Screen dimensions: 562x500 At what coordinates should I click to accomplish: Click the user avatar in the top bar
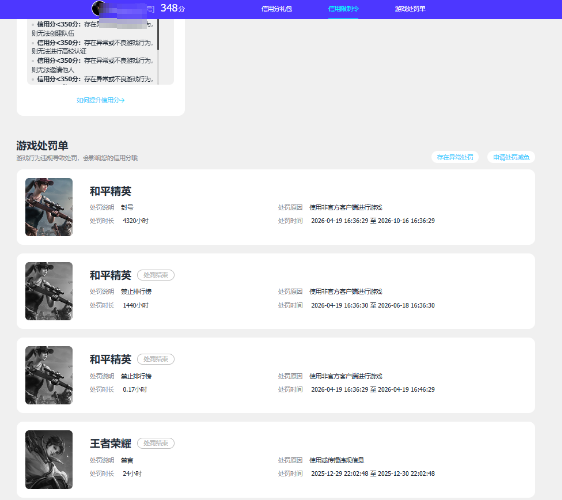pos(98,8)
